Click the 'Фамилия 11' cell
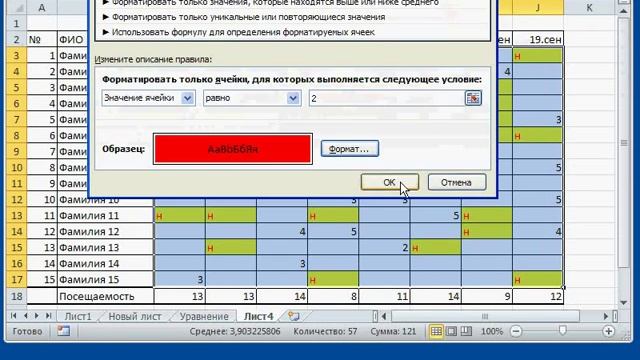The image size is (640, 360). (105, 216)
